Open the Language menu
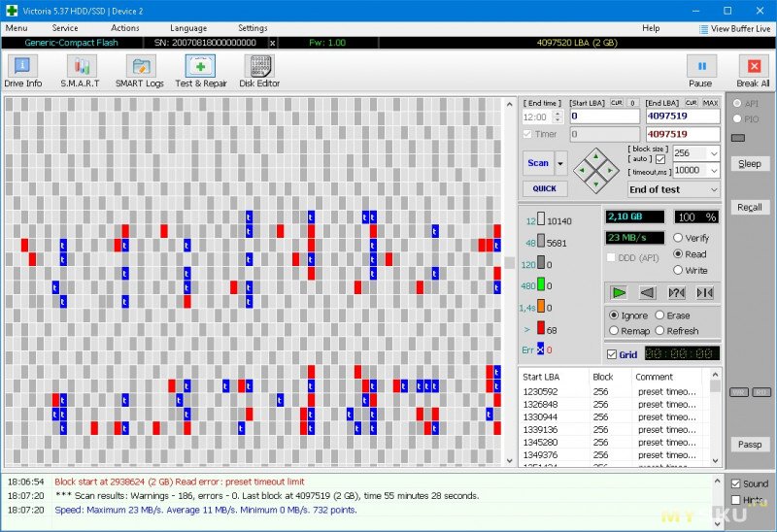The width and height of the screenshot is (777, 532). click(x=187, y=28)
